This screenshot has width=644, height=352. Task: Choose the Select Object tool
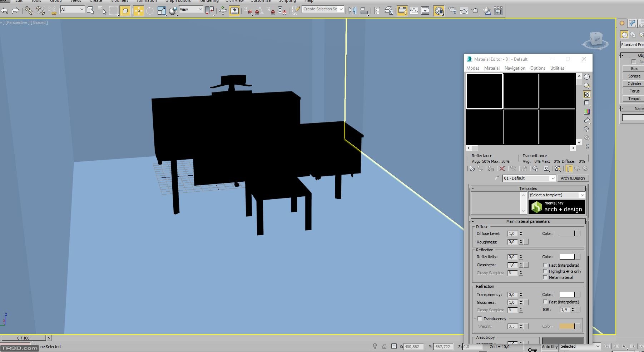coord(90,11)
